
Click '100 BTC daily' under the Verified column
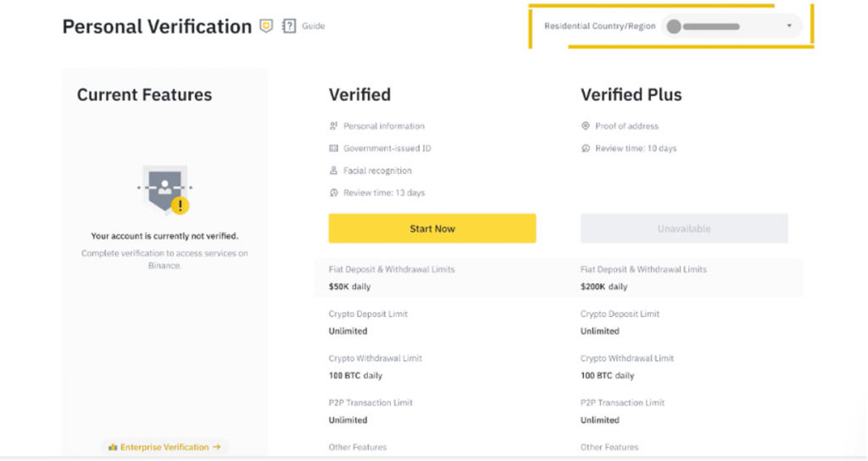coord(355,375)
